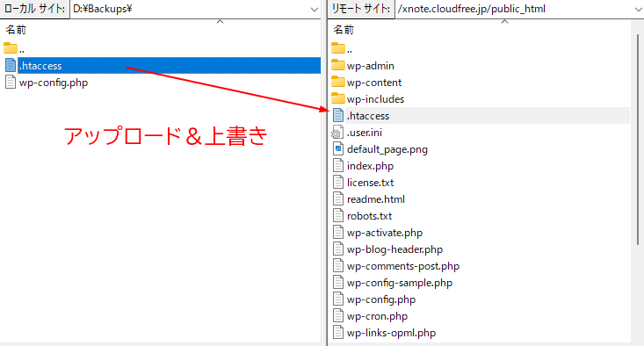The image size is (644, 346).
Task: Click the wp-cron.php file icon
Action: (x=338, y=315)
